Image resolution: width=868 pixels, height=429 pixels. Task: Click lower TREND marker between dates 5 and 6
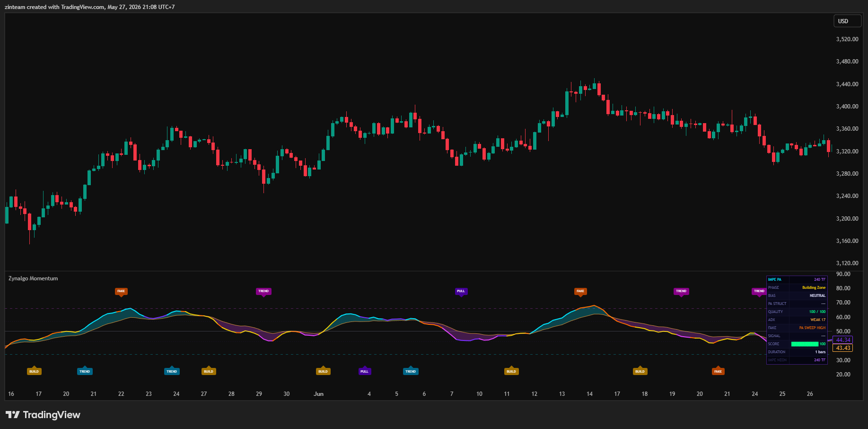[411, 371]
